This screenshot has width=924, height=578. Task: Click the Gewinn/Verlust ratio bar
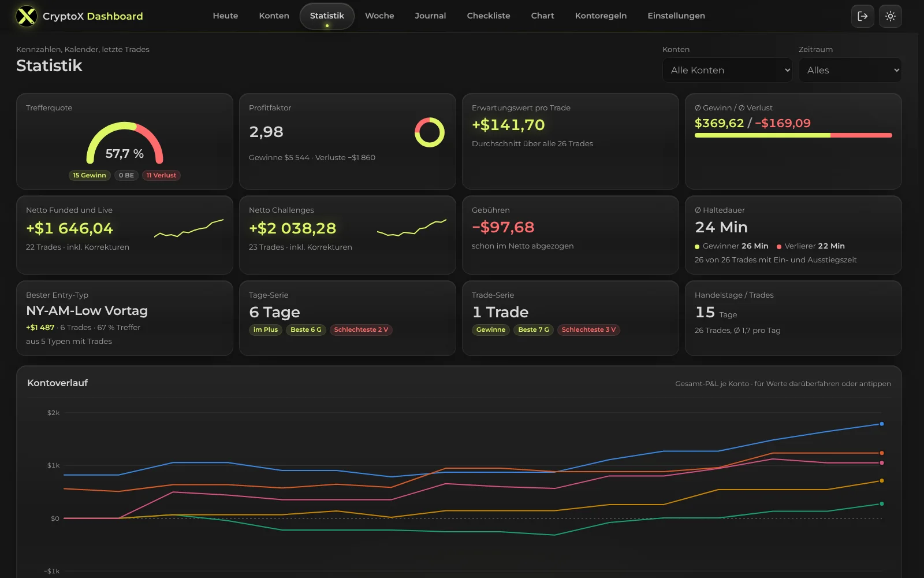coord(793,135)
